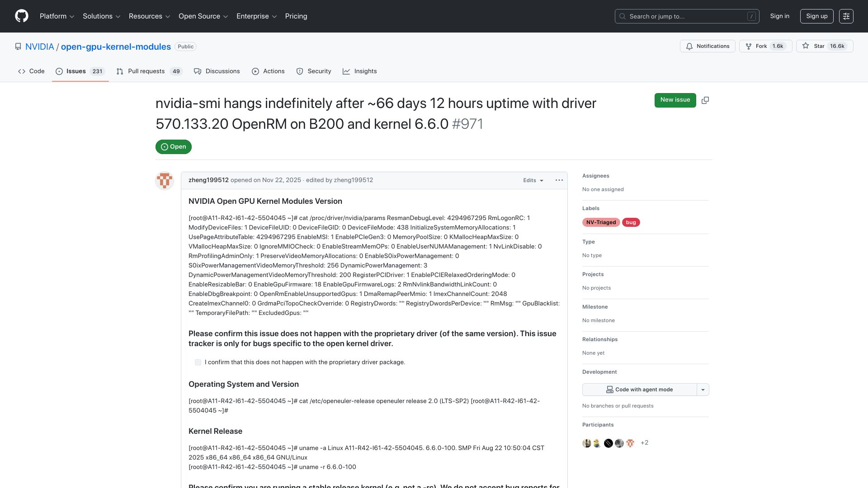Click the +2 more participants link

(645, 443)
